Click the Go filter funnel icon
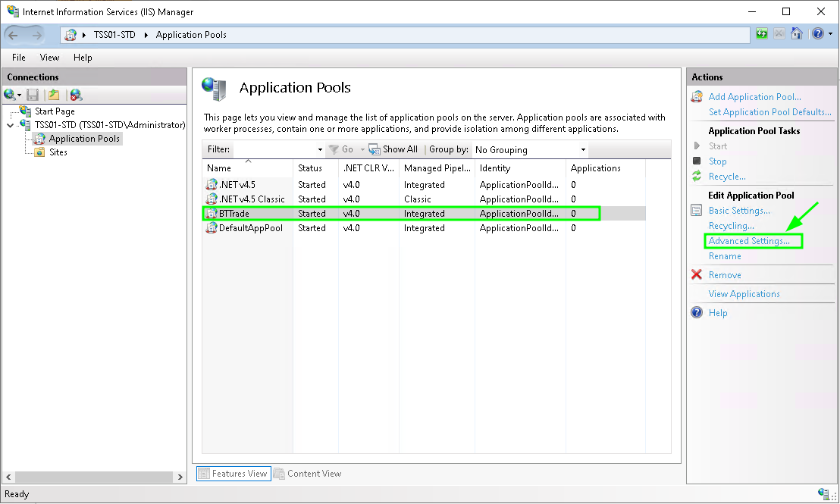840x504 pixels. point(334,149)
